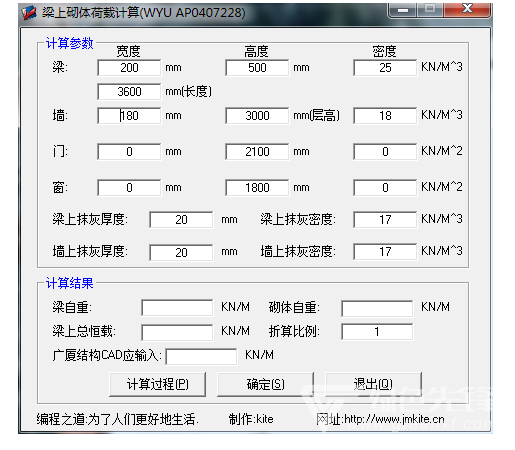
Task: Click the application icon in the title bar
Action: coord(29,13)
